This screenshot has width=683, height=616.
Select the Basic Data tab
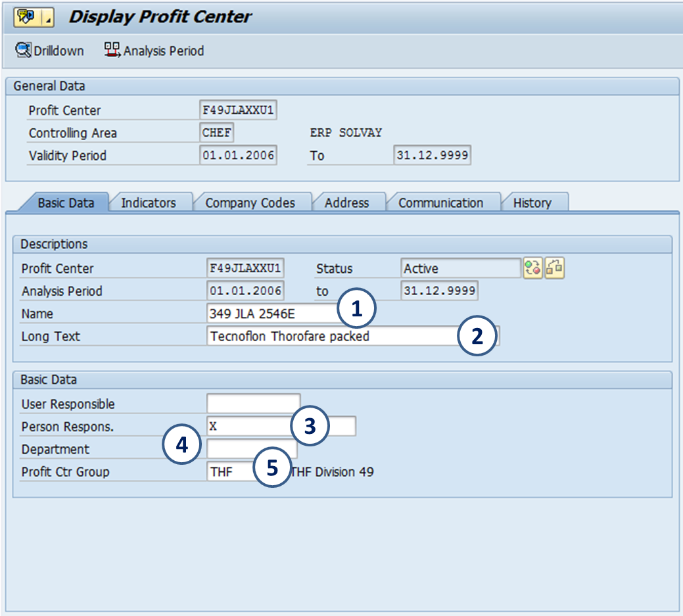66,203
